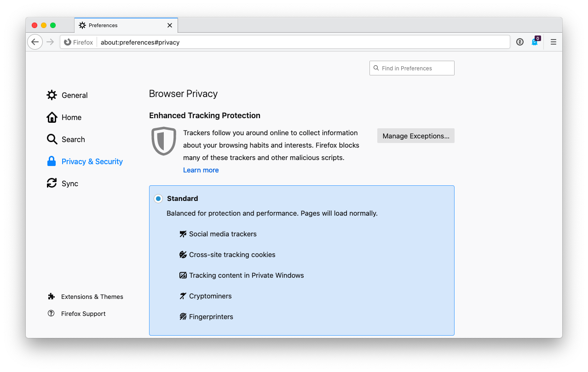Select the Search magnifier sidebar icon

[52, 139]
